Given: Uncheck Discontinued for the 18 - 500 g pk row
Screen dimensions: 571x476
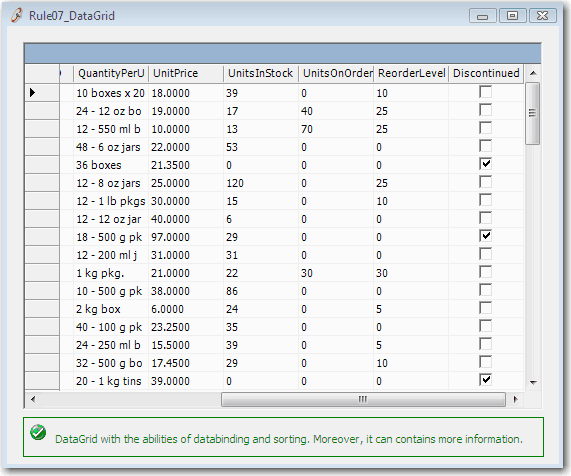Looking at the screenshot, I should point(485,236).
